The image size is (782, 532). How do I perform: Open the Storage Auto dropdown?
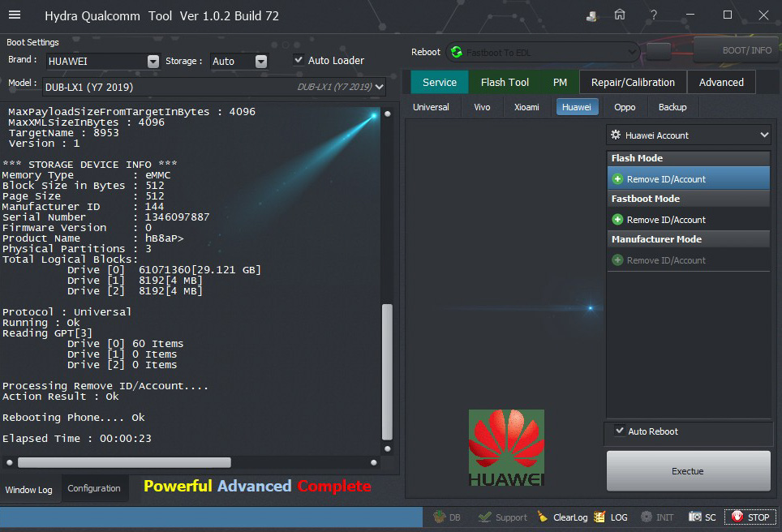pos(260,62)
